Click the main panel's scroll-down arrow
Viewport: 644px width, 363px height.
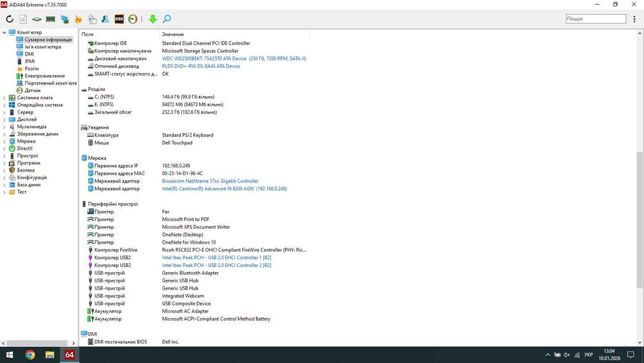(x=639, y=342)
